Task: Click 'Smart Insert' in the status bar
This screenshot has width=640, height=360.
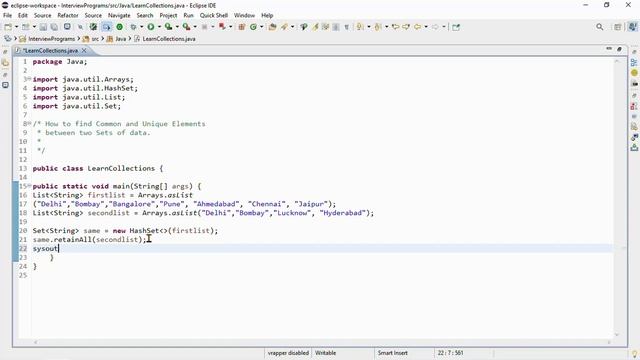Action: coord(392,353)
